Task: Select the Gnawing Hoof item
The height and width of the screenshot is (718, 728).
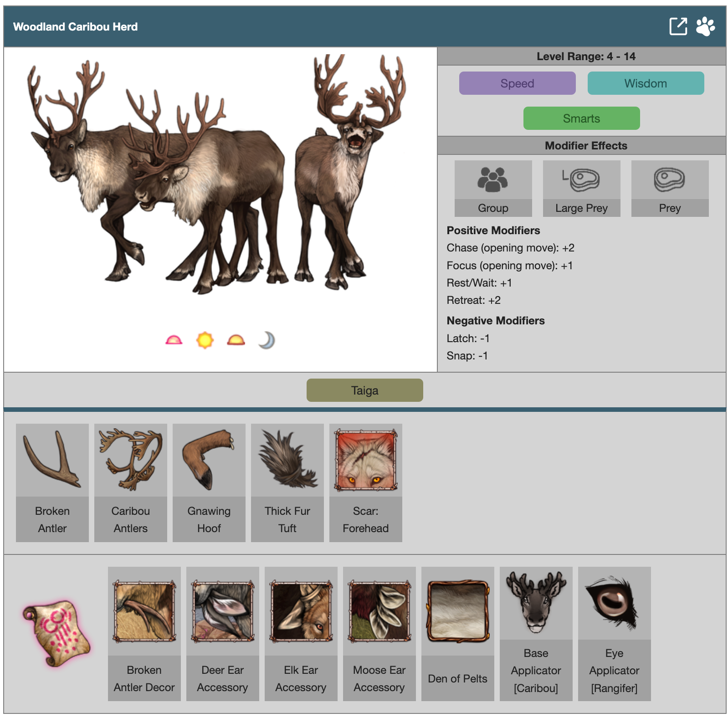Action: pos(209,482)
